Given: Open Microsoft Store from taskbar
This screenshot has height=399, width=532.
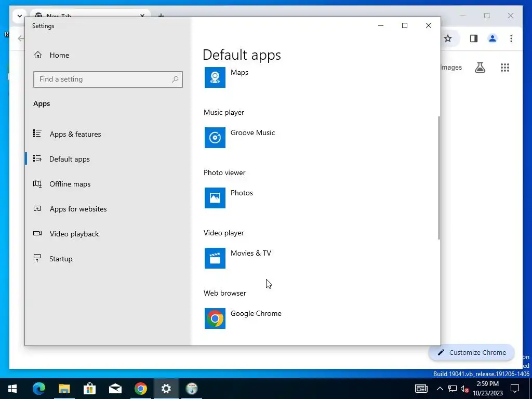Looking at the screenshot, I should (x=89, y=389).
